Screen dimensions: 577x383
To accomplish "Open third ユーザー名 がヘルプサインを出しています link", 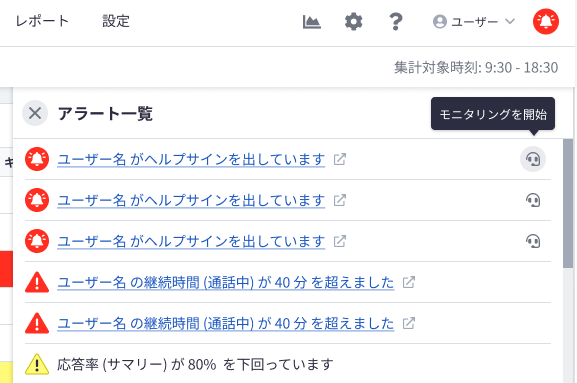I will (x=191, y=241).
